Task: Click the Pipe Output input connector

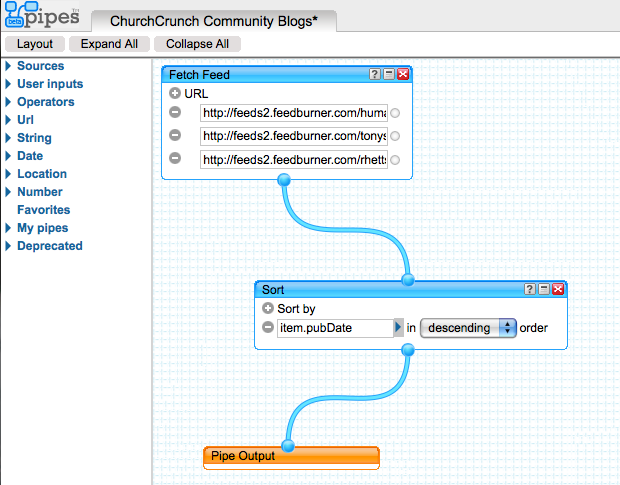Action: click(288, 446)
